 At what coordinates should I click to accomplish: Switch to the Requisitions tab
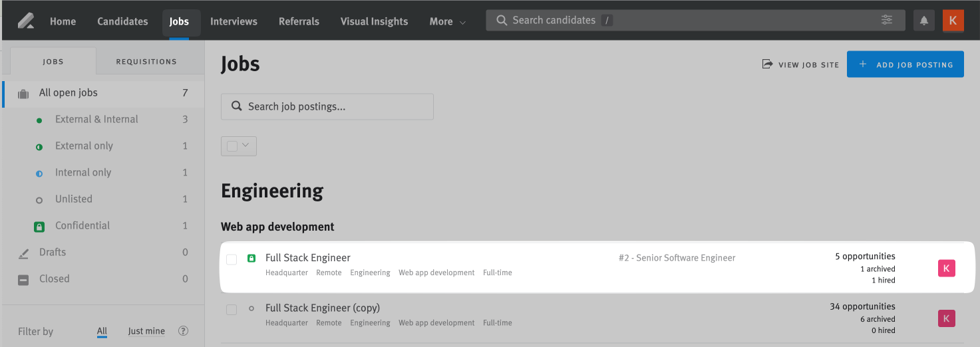click(x=146, y=61)
